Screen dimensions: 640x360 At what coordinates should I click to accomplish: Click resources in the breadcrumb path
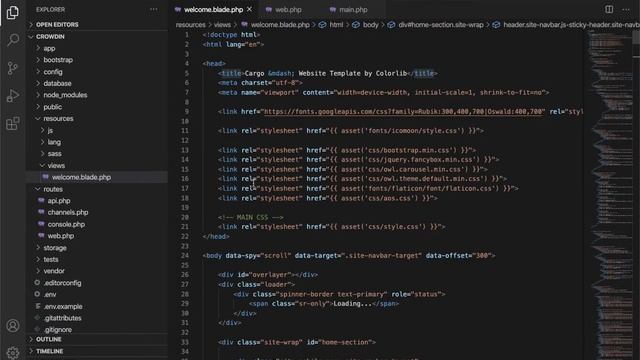coord(191,25)
